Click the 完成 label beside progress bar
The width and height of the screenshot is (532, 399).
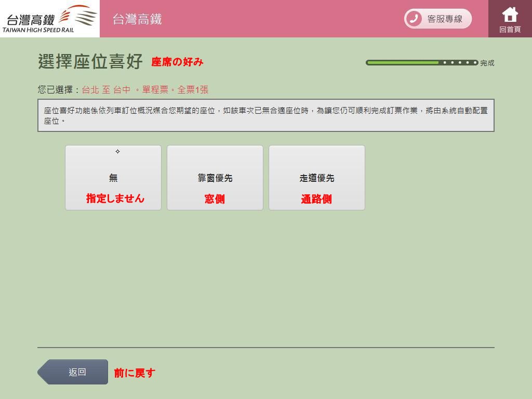coord(487,63)
